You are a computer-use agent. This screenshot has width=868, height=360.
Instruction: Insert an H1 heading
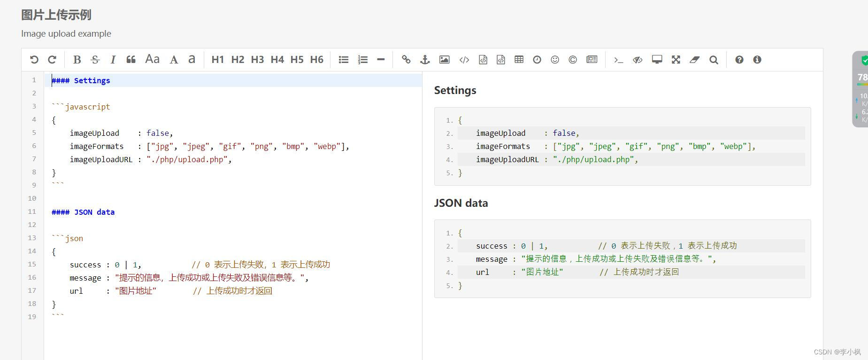[218, 60]
